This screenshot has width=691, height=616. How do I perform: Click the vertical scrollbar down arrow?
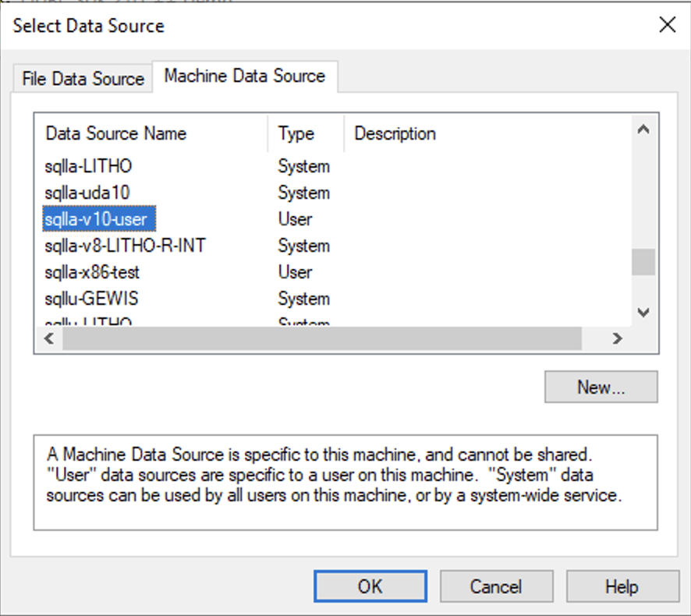[643, 312]
